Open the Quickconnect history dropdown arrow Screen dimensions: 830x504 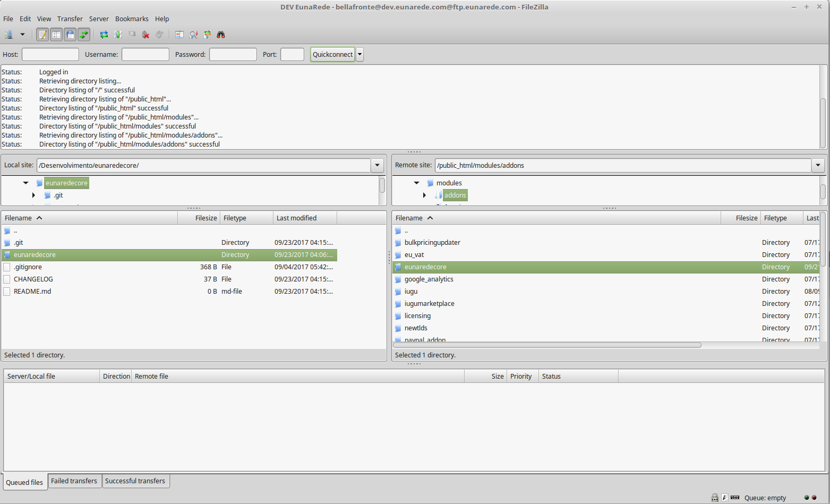pyautogui.click(x=360, y=54)
